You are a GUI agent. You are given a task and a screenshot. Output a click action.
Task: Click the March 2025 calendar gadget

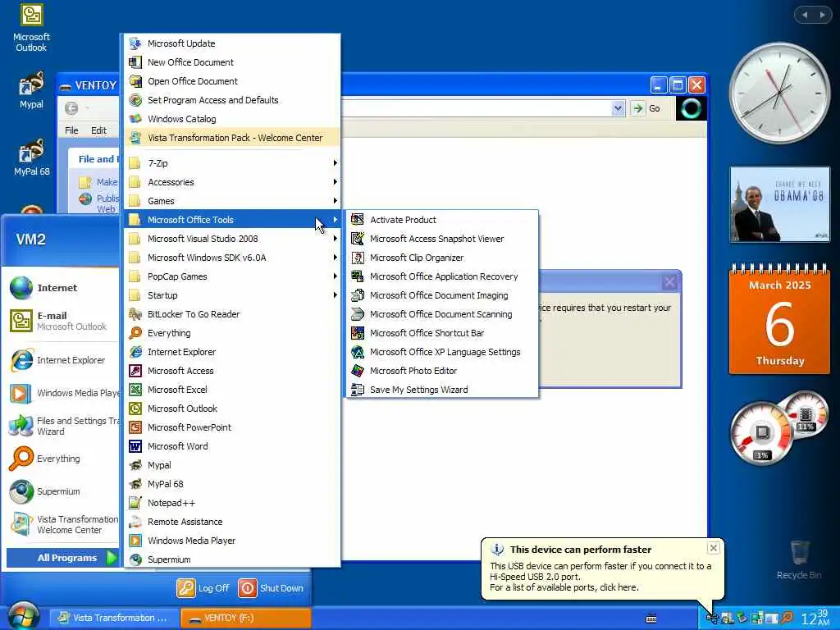[x=779, y=319]
